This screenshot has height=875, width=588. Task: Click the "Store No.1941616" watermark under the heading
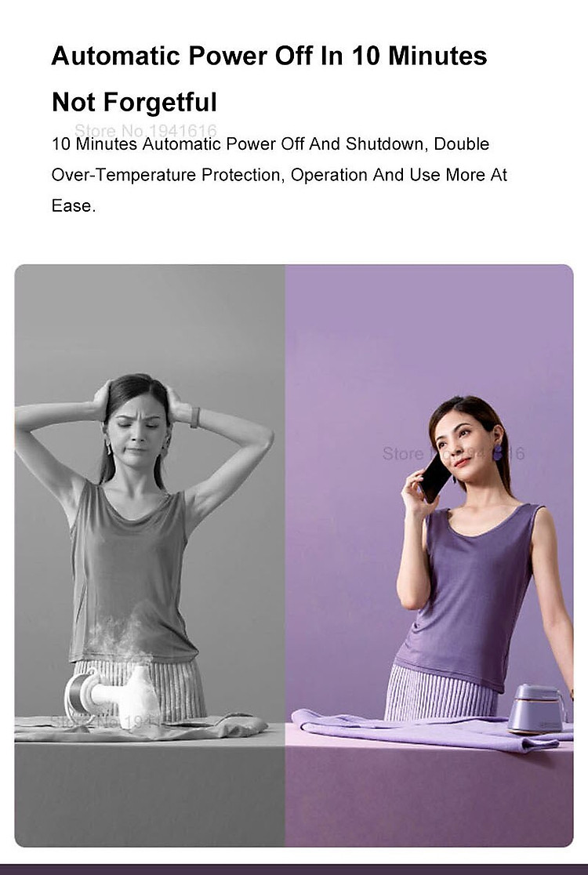point(146,130)
